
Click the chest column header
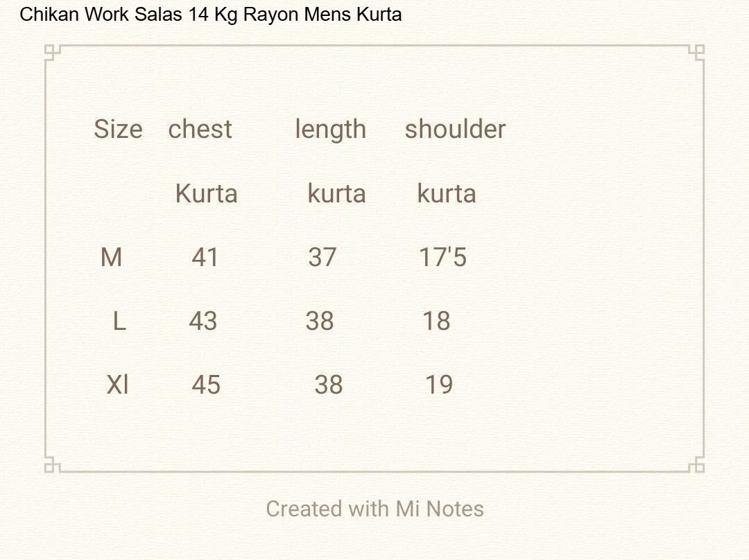(x=200, y=130)
